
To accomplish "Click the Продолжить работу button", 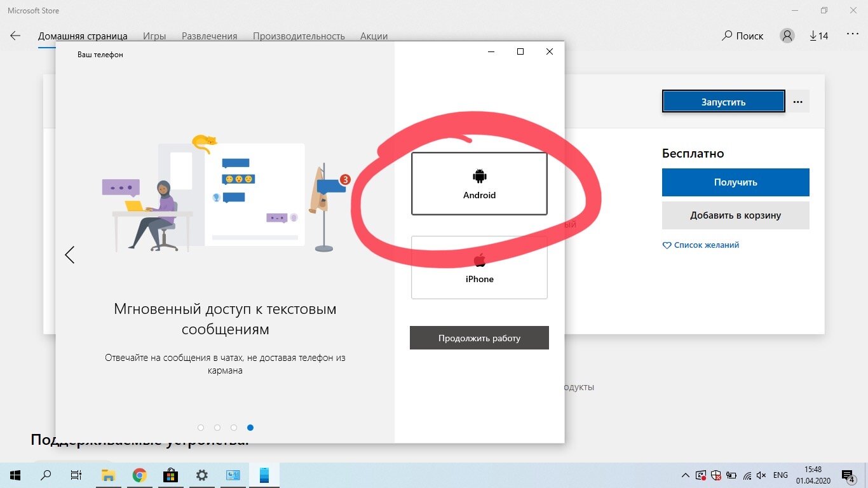I will click(479, 338).
